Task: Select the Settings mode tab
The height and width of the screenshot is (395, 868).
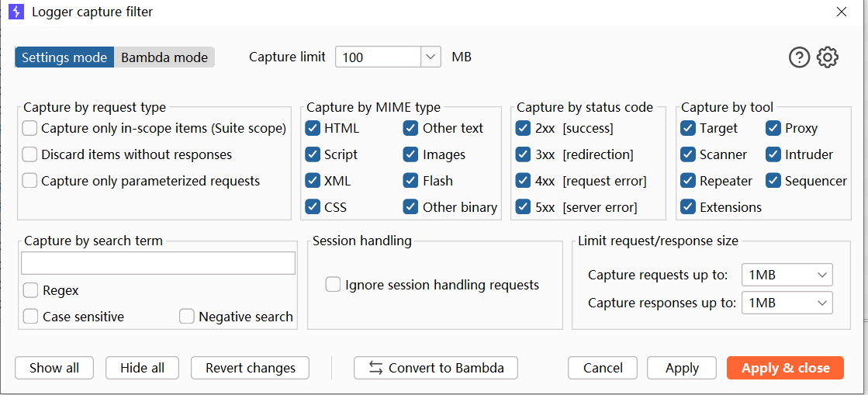Action: click(x=64, y=57)
